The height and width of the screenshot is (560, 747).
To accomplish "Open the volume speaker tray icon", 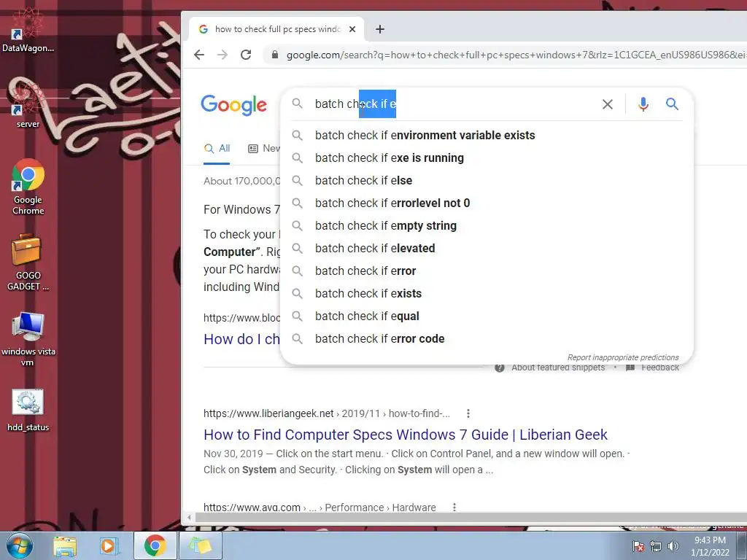I will pos(673,546).
